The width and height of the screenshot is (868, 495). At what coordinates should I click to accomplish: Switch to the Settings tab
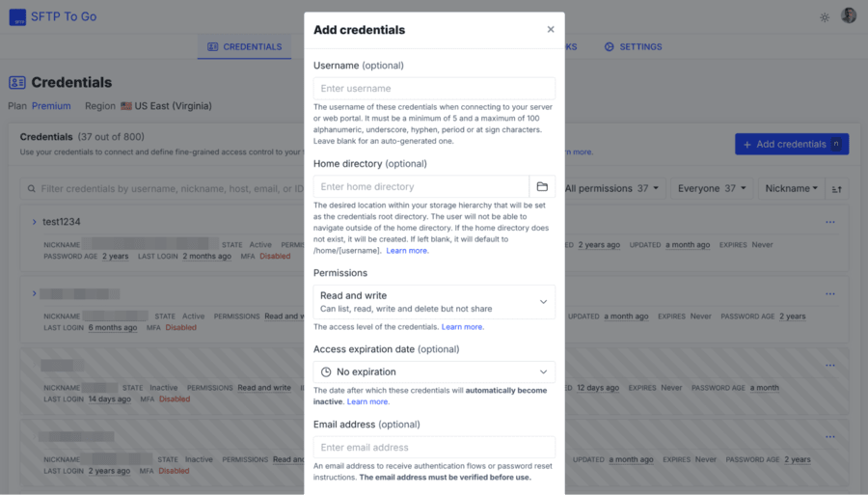[x=633, y=47]
